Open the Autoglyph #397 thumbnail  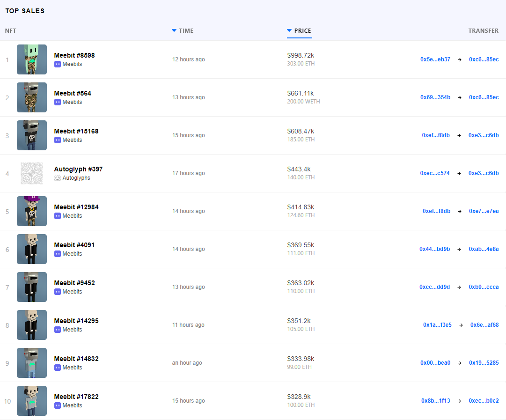[32, 173]
